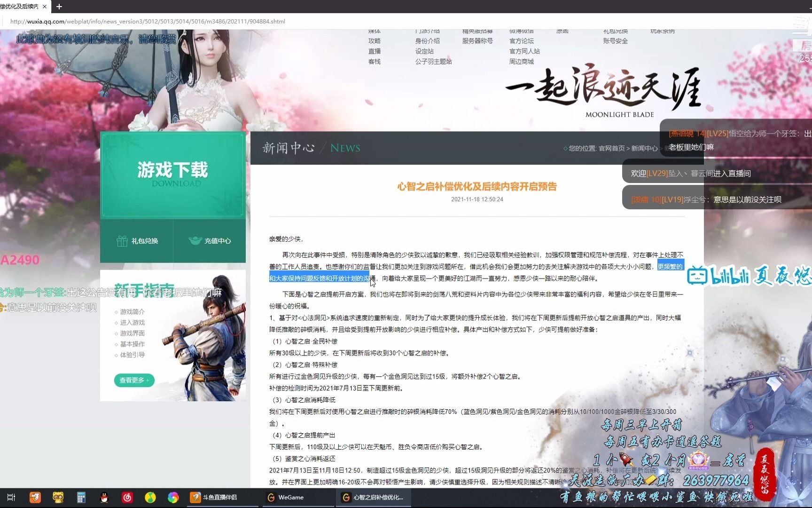
Task: Open 礼包兑换 gift redemption button
Action: (x=137, y=241)
